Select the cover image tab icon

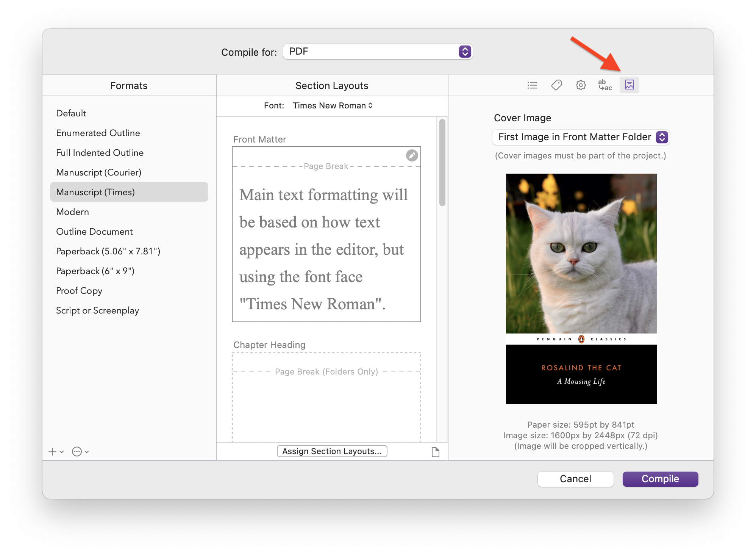(629, 85)
